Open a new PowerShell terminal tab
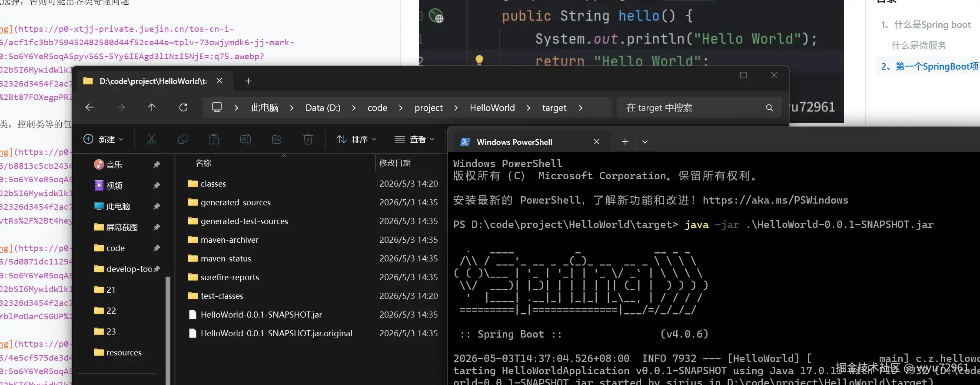This screenshot has width=980, height=385. tap(625, 141)
